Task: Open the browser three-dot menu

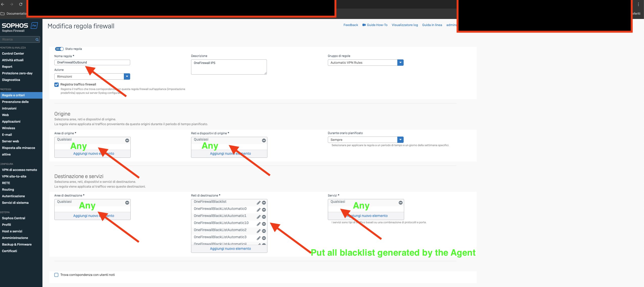Action: point(638,4)
